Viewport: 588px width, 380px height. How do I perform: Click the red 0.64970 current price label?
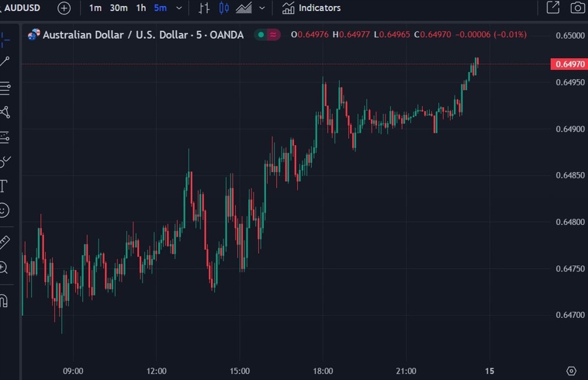(x=569, y=64)
